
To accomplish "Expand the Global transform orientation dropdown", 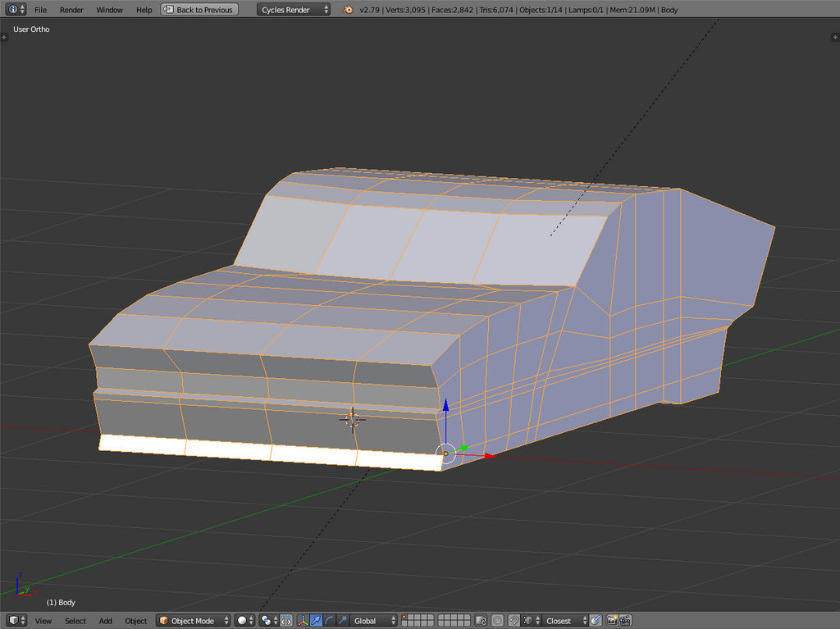I will [374, 621].
